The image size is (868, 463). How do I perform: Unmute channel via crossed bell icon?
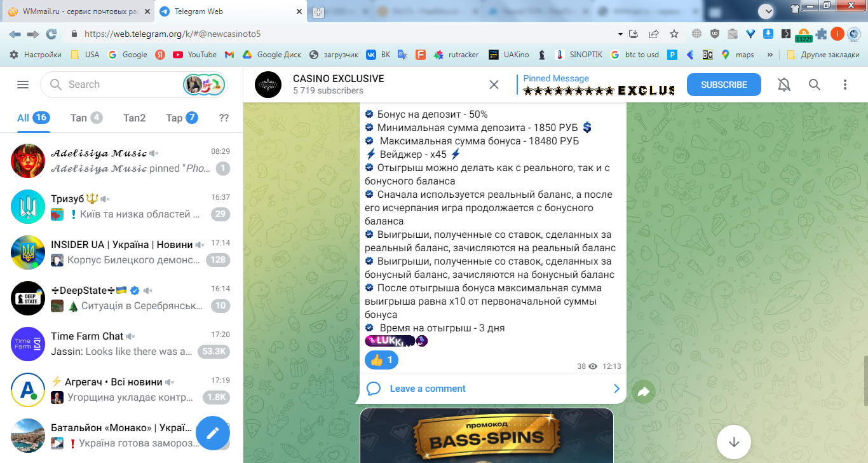[784, 85]
